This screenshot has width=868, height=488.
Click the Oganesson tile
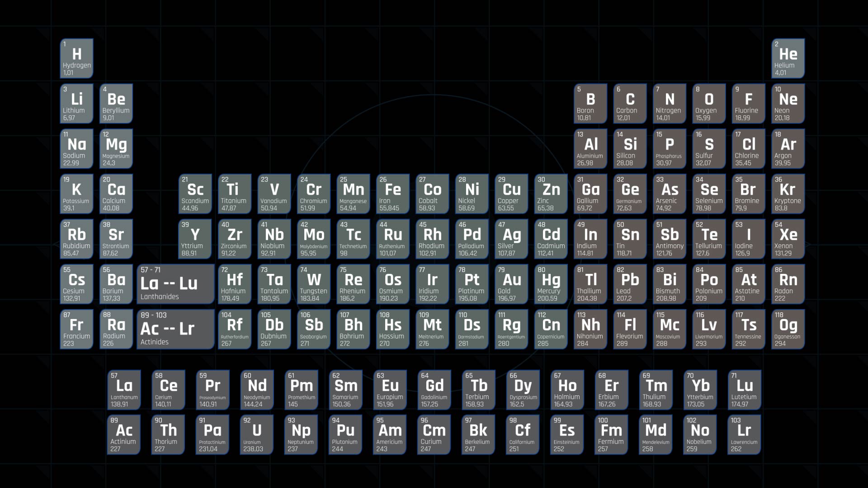[788, 329]
